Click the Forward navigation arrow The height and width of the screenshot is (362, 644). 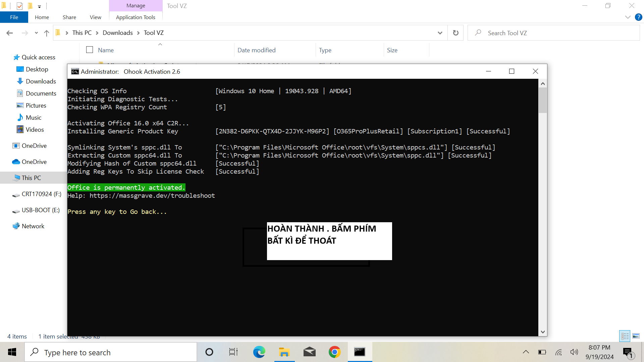click(x=24, y=33)
